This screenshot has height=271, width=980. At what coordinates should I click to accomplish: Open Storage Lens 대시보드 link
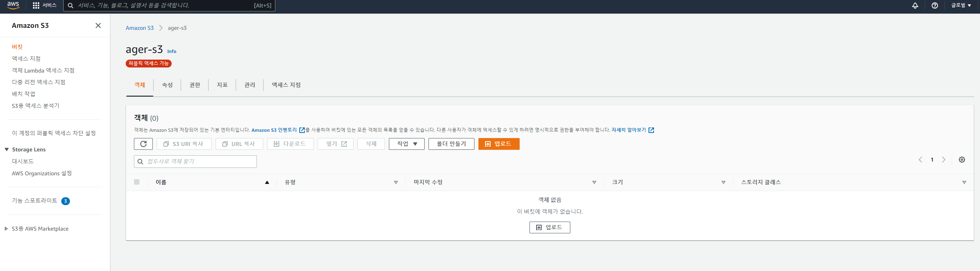pos(23,161)
